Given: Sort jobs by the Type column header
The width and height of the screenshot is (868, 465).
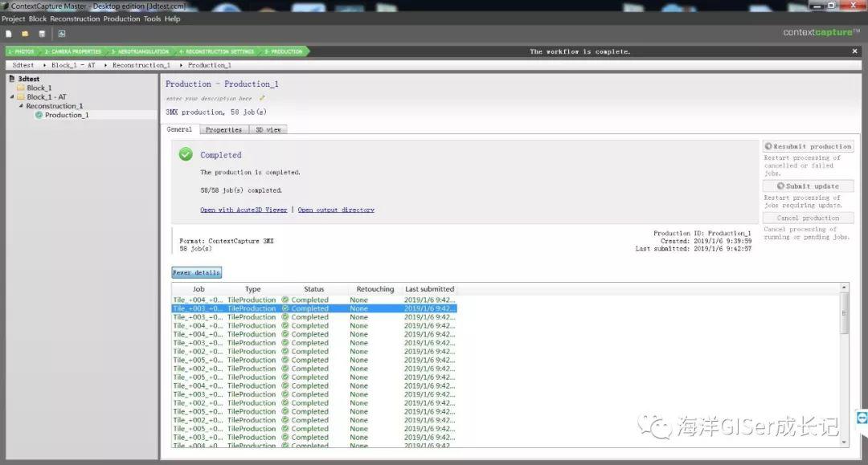Looking at the screenshot, I should click(x=252, y=289).
